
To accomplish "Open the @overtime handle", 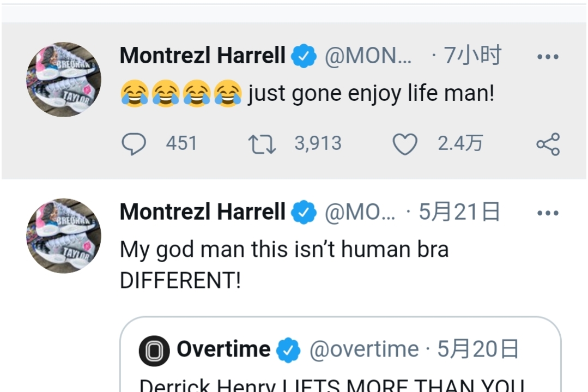I will coord(364,350).
